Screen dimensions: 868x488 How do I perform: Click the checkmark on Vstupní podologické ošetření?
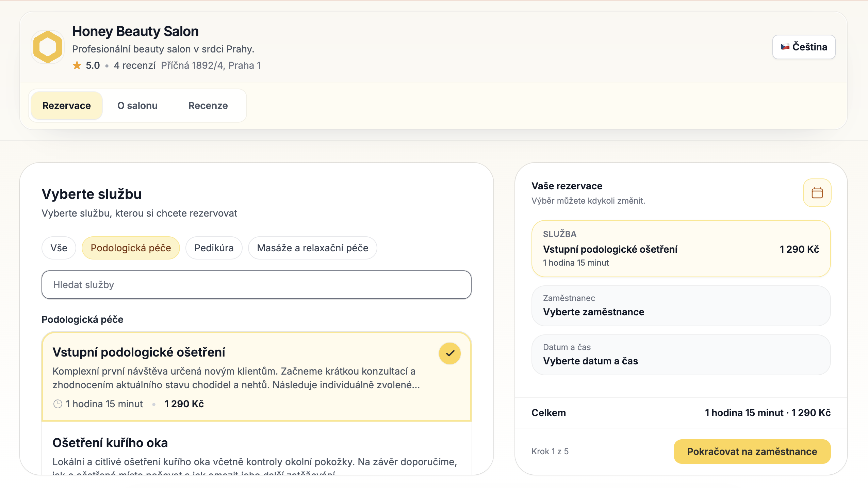[x=450, y=353]
